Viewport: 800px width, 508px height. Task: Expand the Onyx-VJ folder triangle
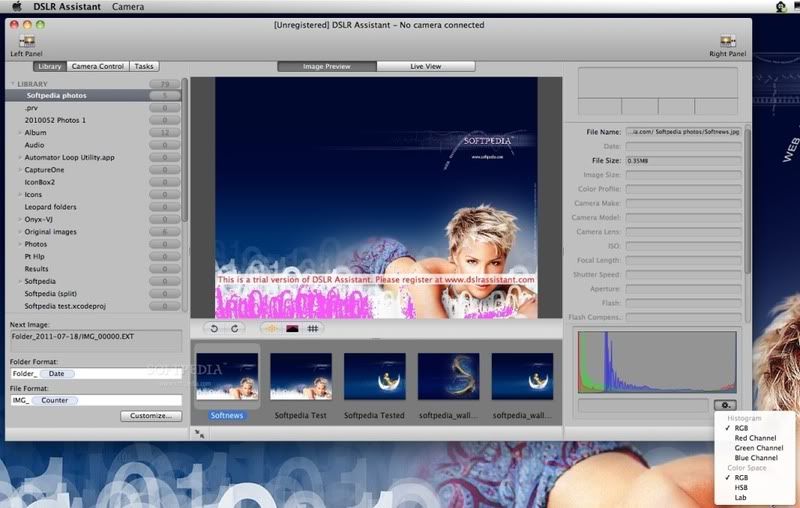point(20,219)
